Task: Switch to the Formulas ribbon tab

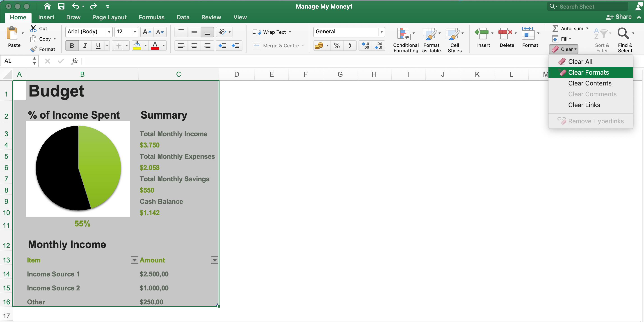Action: coord(151,17)
